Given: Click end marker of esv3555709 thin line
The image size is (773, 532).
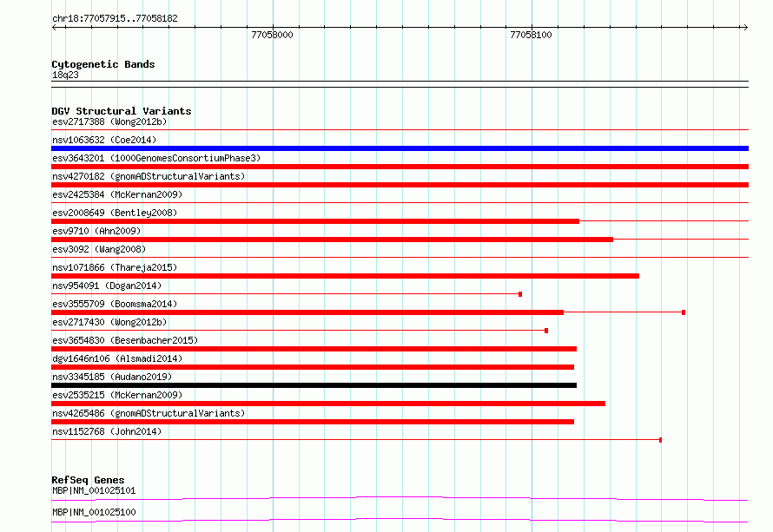Looking at the screenshot, I should (684, 312).
